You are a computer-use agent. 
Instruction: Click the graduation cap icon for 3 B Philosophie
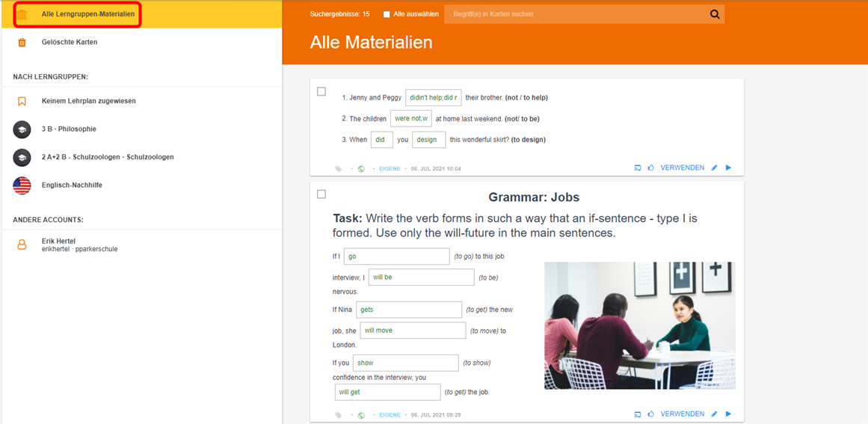pos(22,129)
